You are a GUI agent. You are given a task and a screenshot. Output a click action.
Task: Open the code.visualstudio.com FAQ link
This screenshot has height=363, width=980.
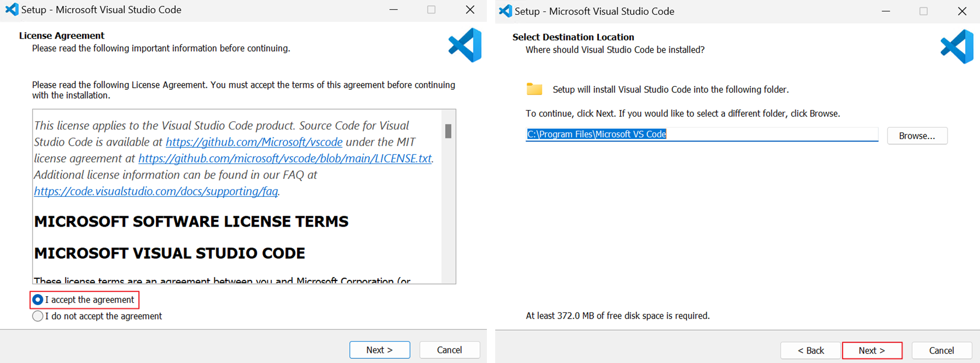point(156,191)
